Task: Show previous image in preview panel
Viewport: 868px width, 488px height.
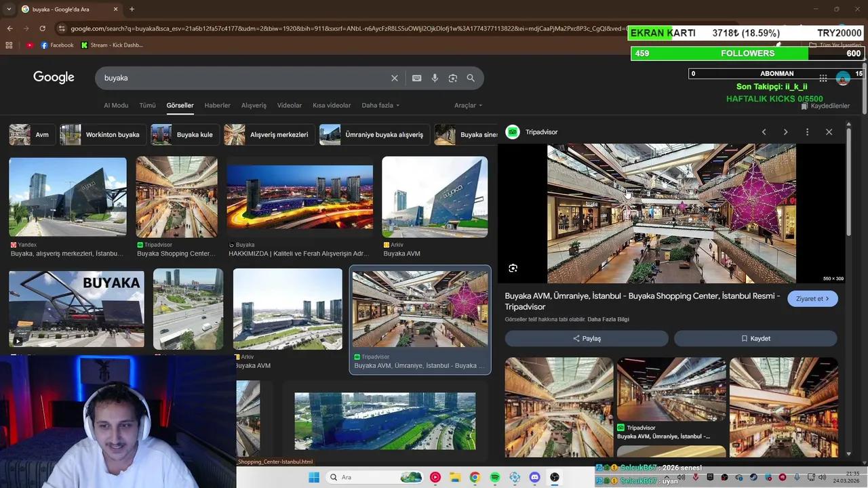Action: tap(764, 132)
